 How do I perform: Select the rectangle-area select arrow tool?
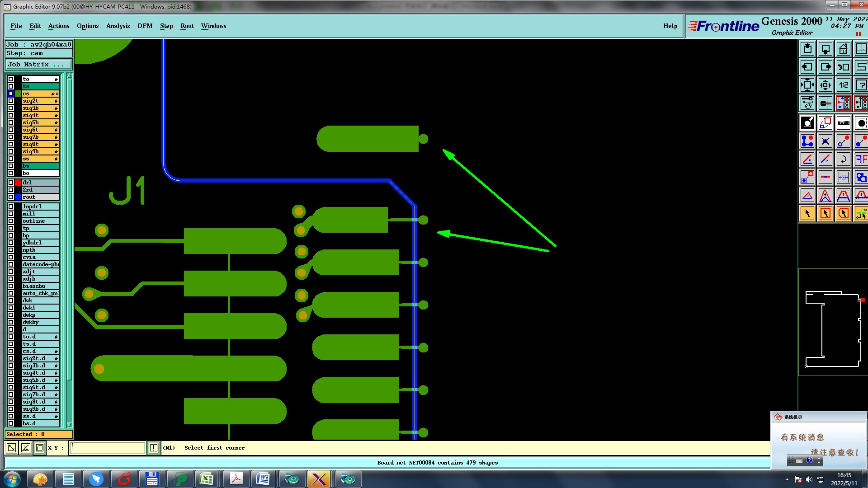pyautogui.click(x=826, y=213)
